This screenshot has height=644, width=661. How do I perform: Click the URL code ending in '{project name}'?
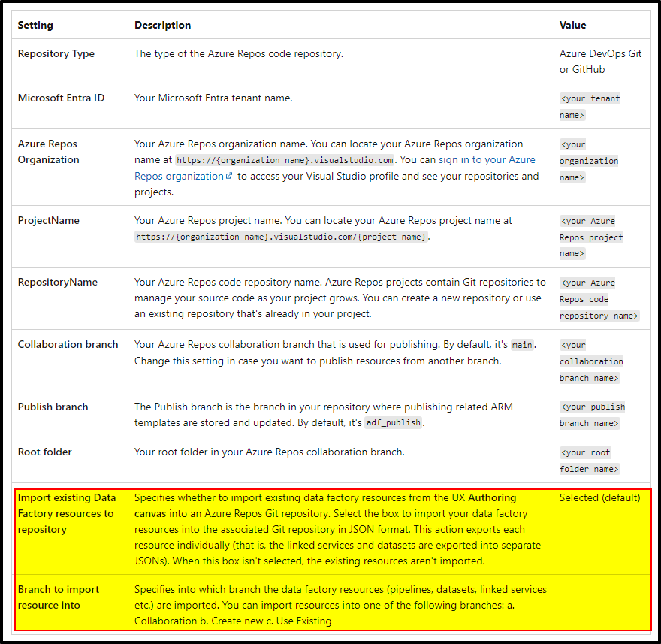281,237
